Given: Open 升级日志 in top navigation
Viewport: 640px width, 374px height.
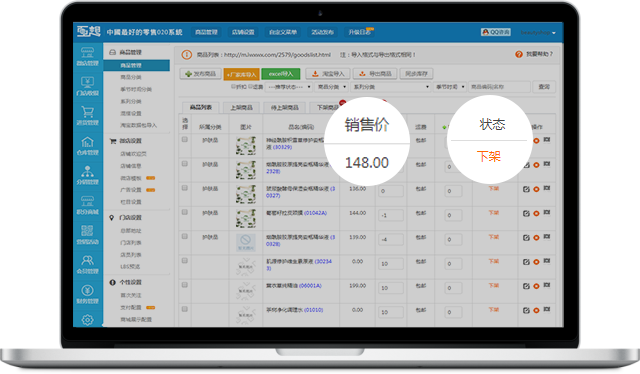Looking at the screenshot, I should point(359,32).
